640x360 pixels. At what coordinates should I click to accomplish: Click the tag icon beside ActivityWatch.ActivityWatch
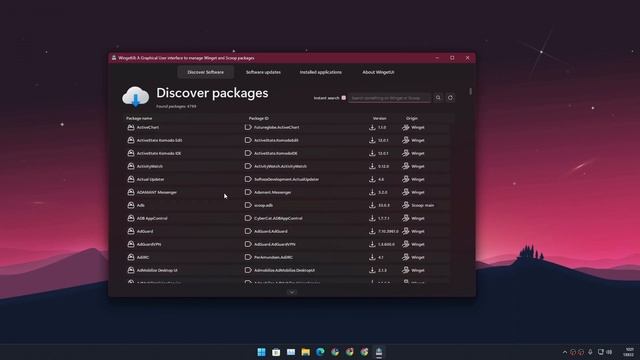pos(248,167)
